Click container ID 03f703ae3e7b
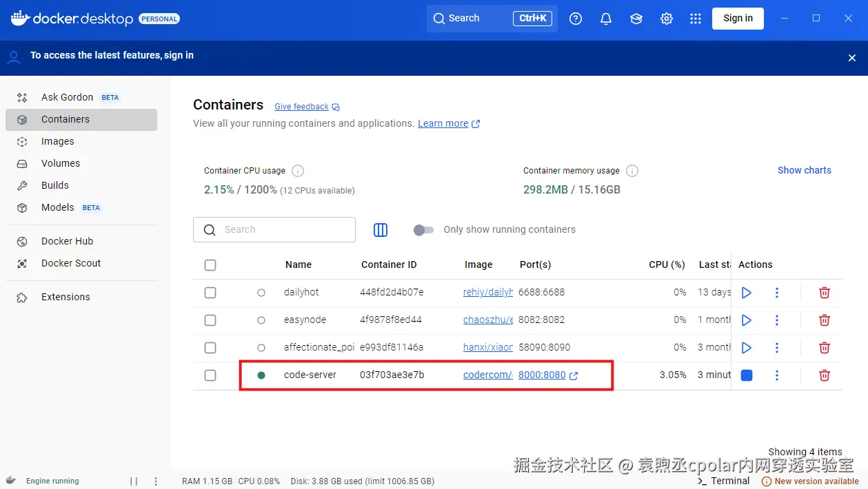The height and width of the screenshot is (489, 868). (x=392, y=375)
